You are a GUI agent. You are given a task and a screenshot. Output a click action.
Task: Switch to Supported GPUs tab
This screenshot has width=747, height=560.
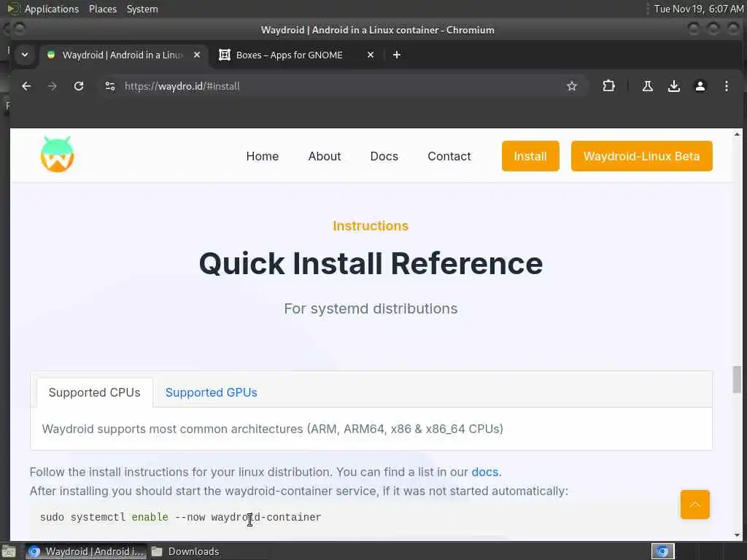click(x=211, y=392)
